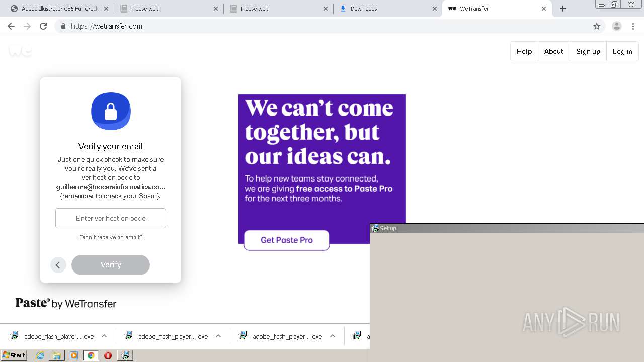The width and height of the screenshot is (644, 362).
Task: Click the browser back arrow
Action: coord(11,26)
